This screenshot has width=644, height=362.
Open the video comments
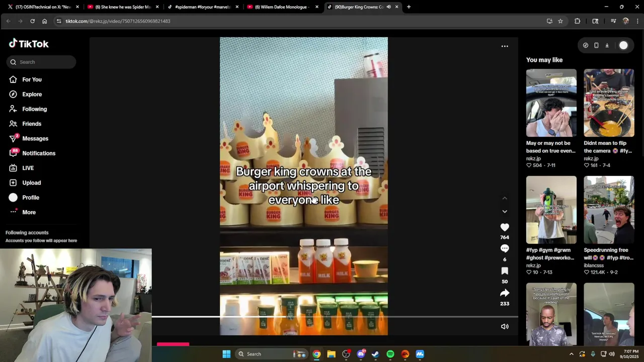tap(505, 248)
